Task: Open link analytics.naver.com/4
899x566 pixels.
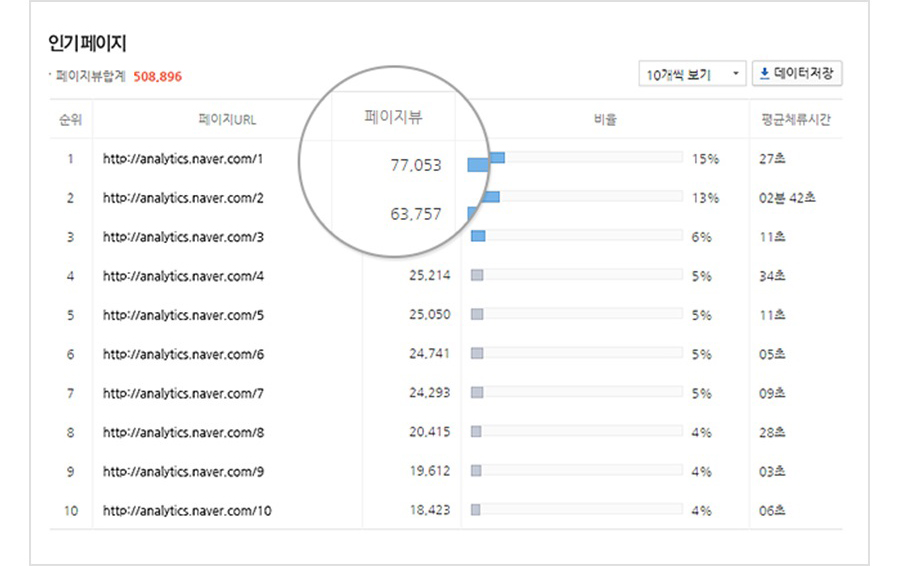Action: pos(183,276)
